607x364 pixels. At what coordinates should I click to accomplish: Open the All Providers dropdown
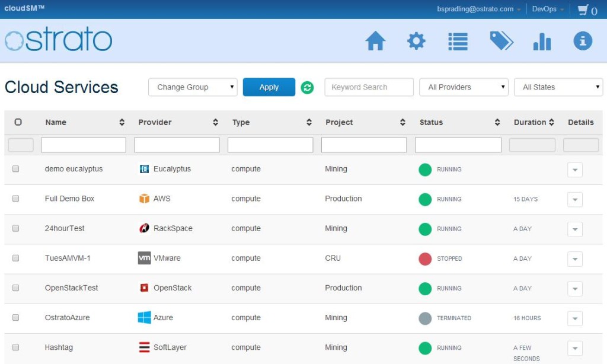click(464, 87)
